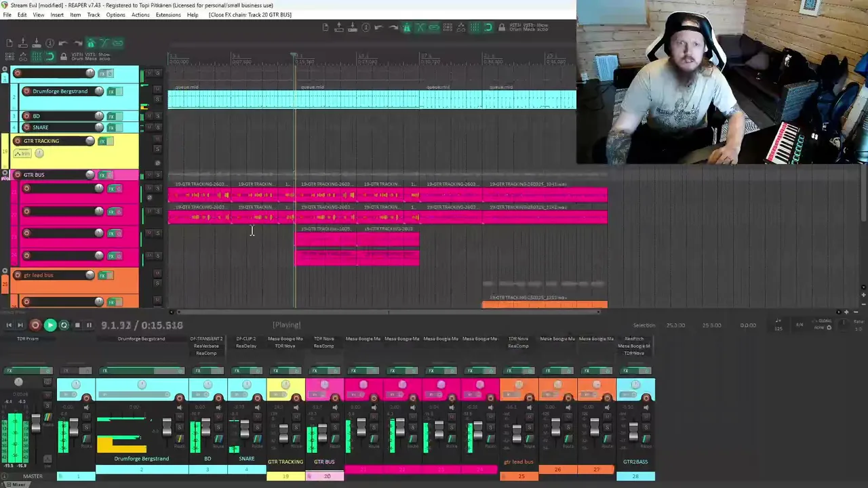
Task: Click the transport pause button
Action: (89, 325)
